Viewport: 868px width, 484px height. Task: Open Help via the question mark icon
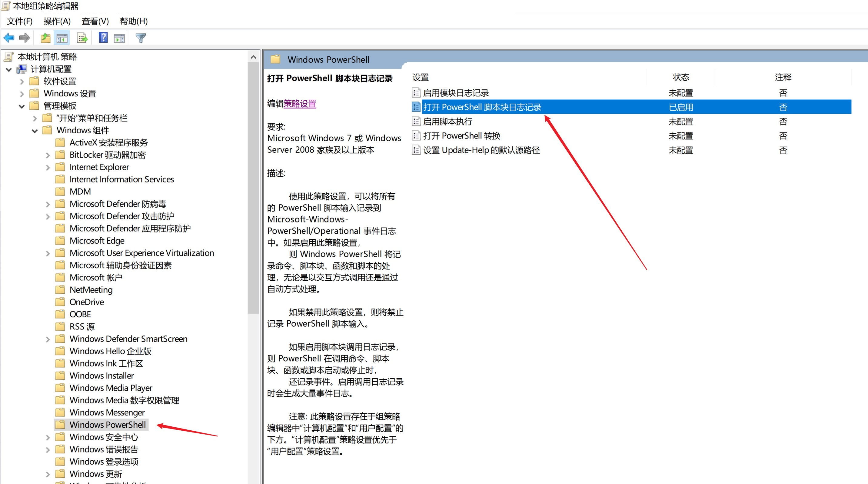tap(103, 38)
